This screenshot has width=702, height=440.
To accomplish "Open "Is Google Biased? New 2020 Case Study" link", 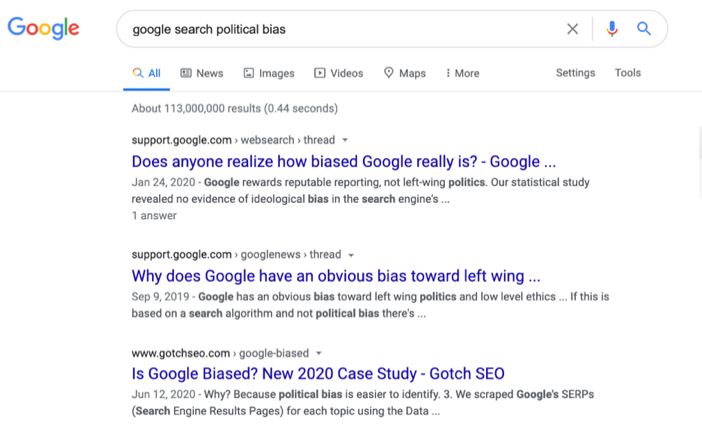I will 318,374.
